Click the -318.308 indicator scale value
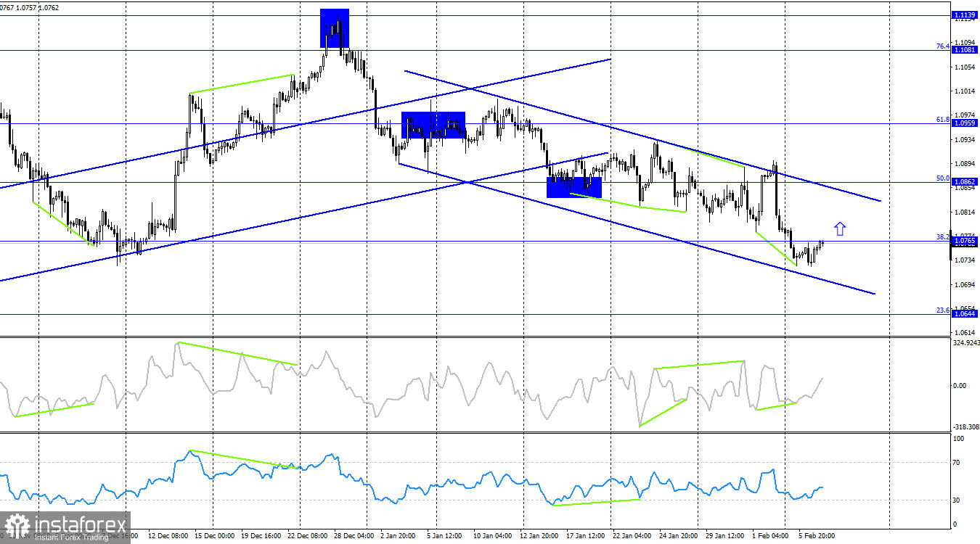 965,427
